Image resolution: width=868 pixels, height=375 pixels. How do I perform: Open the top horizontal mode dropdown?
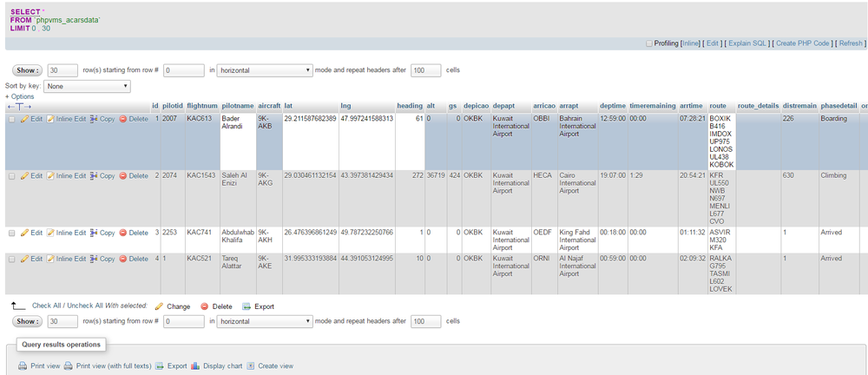tap(265, 70)
